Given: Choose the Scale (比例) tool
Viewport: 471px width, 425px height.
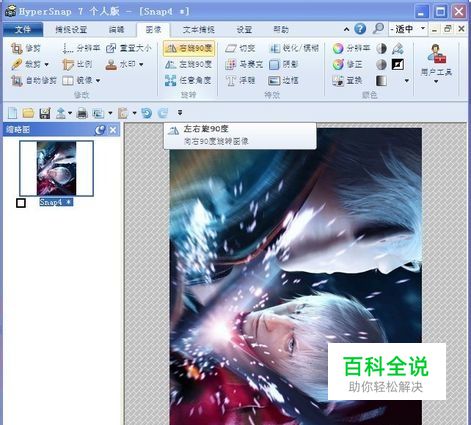Looking at the screenshot, I should click(x=77, y=64).
